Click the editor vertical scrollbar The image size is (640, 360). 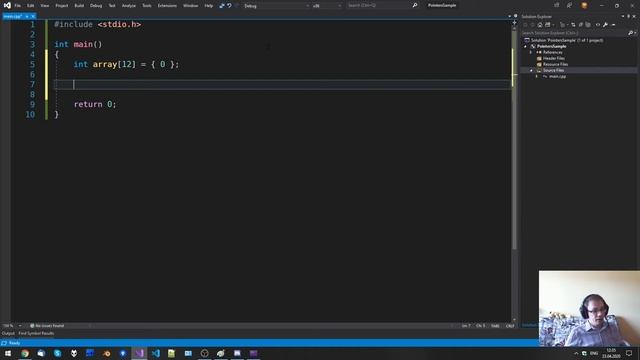514,139
